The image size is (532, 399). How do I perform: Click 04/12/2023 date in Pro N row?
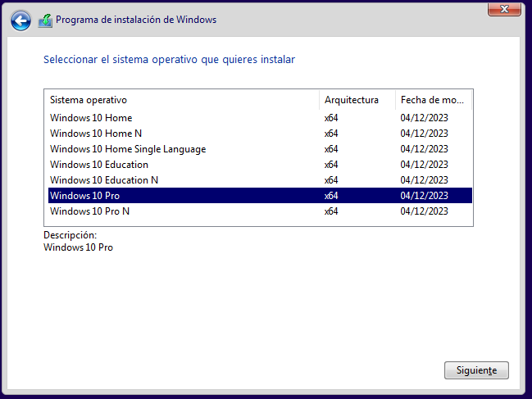click(424, 211)
